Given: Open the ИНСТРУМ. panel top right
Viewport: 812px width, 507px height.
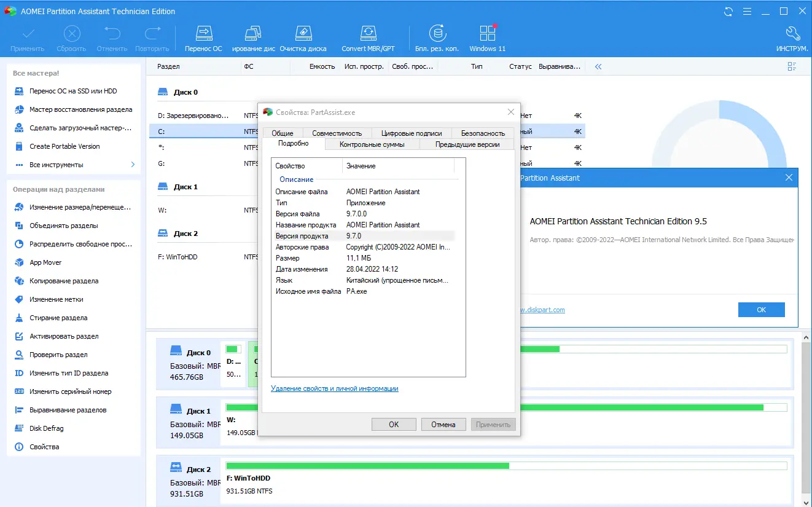Looking at the screenshot, I should 792,37.
